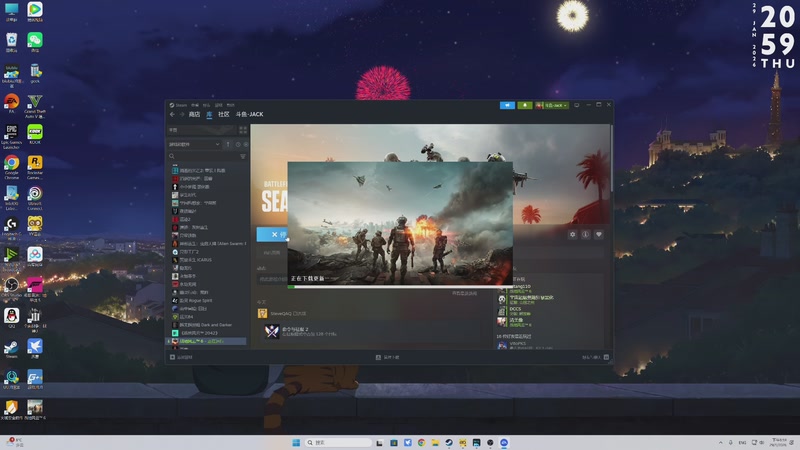The image size is (800, 450).
Task: Open the Windows Start button
Action: [x=296, y=442]
